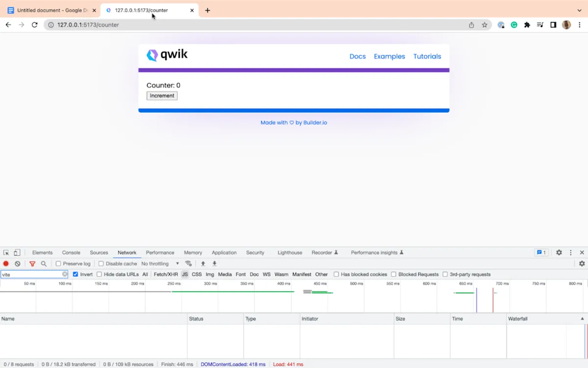588x368 pixels.
Task: Open the Chrome browser menu
Action: [x=580, y=25]
